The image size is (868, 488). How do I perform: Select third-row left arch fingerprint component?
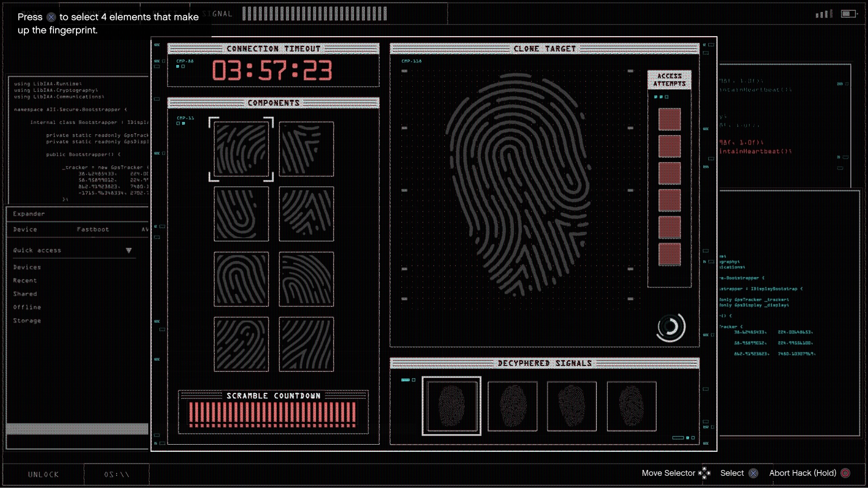241,279
